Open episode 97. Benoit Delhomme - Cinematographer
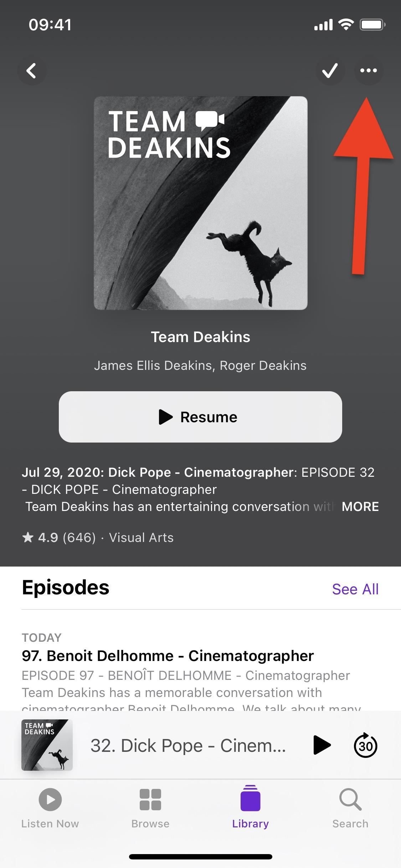 click(168, 656)
